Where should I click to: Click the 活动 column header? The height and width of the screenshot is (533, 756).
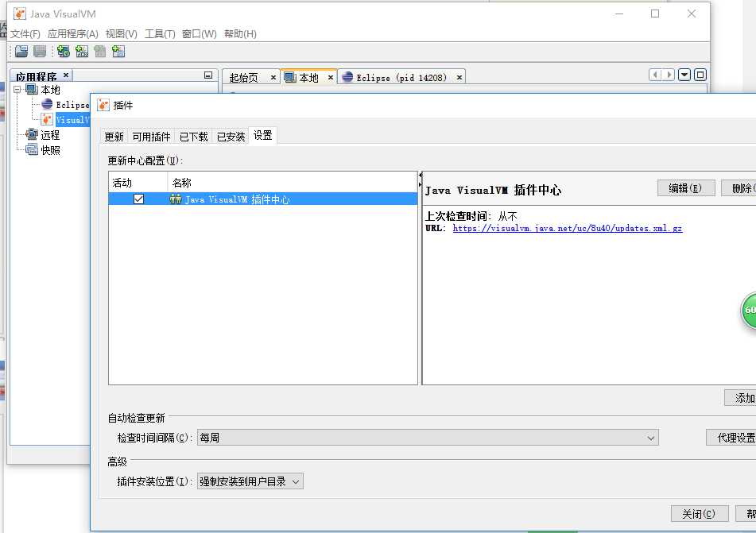pyautogui.click(x=138, y=183)
